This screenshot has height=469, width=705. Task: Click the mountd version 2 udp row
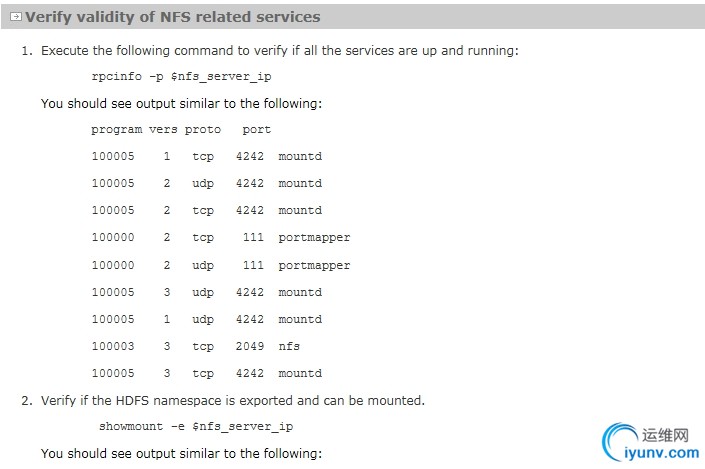(x=207, y=183)
